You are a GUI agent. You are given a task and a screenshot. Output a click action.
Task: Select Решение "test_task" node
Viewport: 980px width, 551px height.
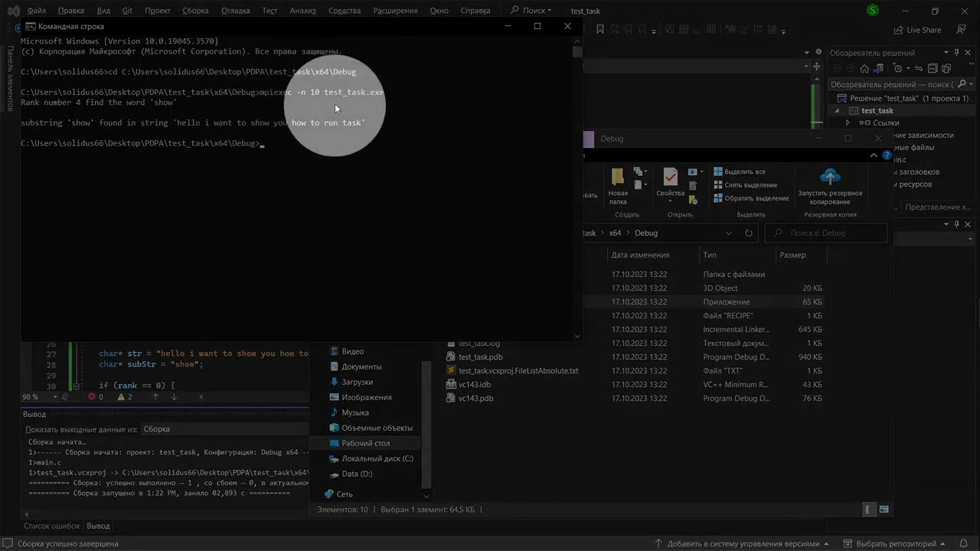coord(902,98)
